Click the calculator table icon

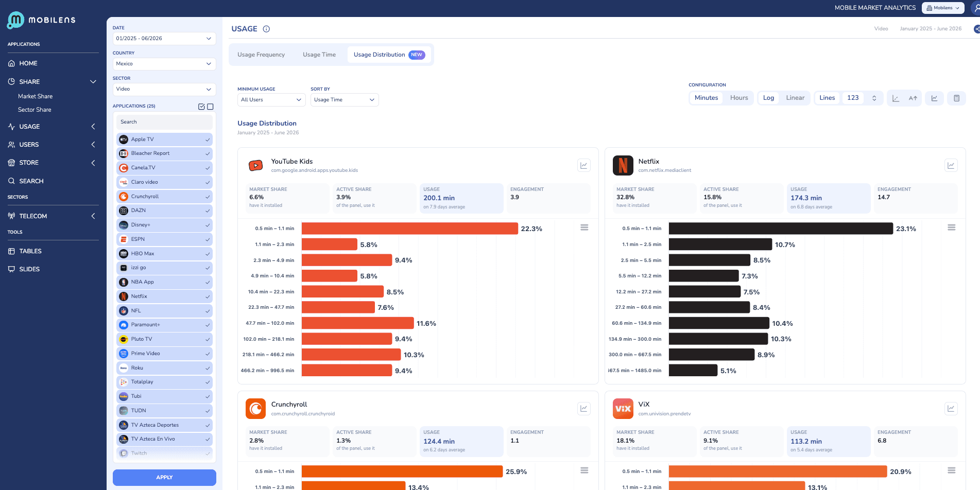pyautogui.click(x=956, y=98)
